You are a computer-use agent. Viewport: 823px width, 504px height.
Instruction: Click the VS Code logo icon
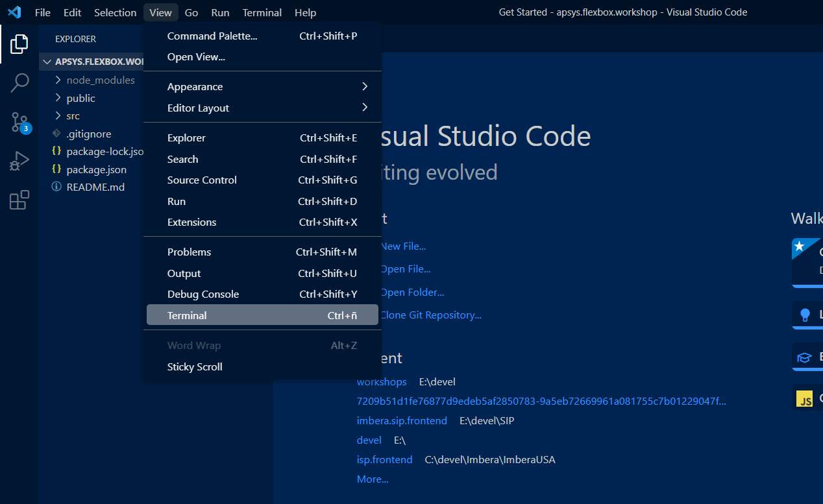(x=14, y=12)
